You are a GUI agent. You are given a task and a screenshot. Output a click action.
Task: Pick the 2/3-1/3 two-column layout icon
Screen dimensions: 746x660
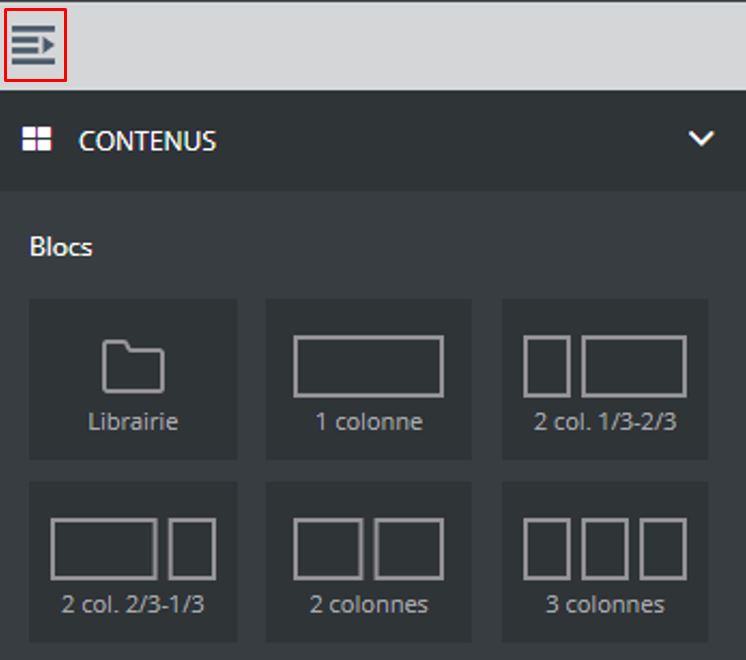pyautogui.click(x=133, y=549)
